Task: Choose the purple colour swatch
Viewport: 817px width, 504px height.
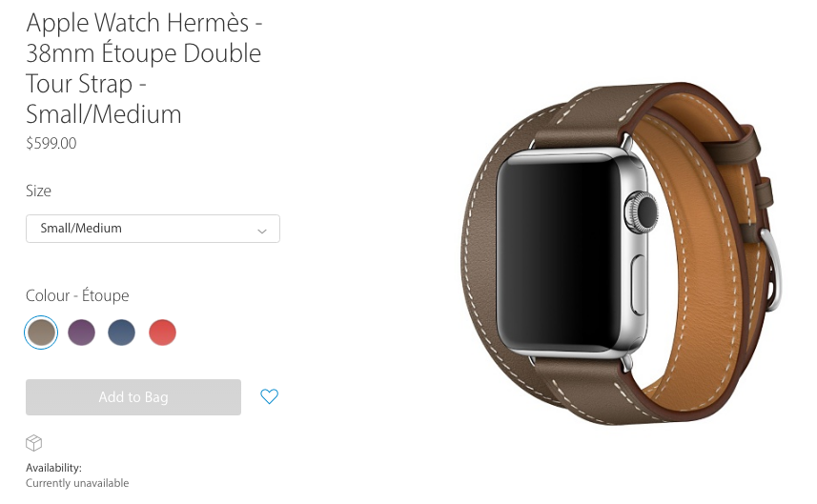Action: pos(81,333)
